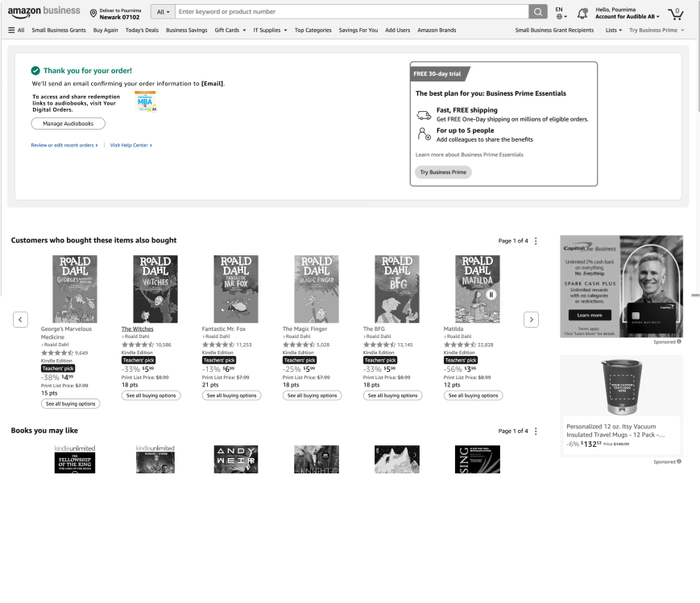700x603 pixels.
Task: Click Try Business Prime button
Action: coord(443,172)
